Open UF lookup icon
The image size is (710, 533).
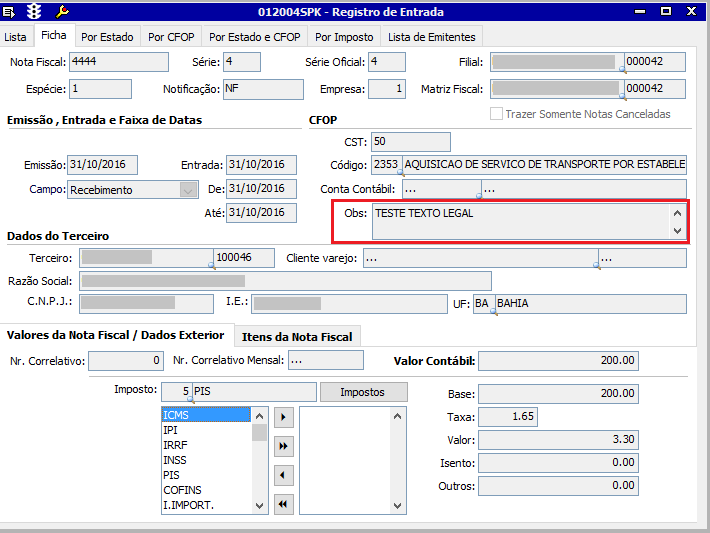(494, 312)
